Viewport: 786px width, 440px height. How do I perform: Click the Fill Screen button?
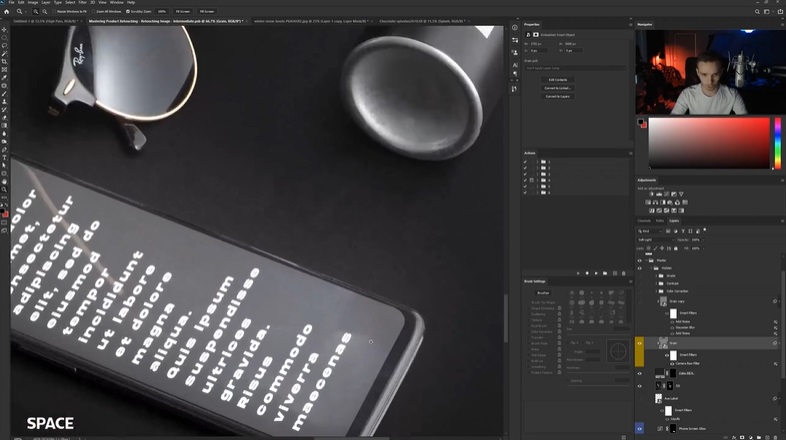207,11
